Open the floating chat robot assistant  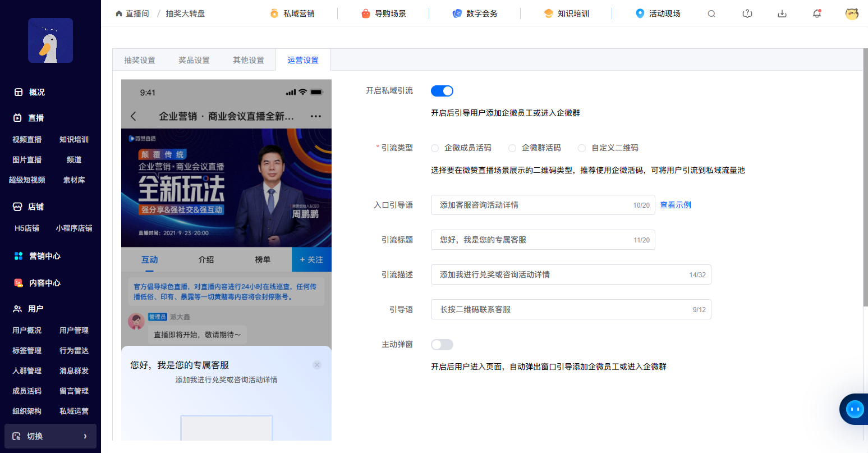coord(855,409)
